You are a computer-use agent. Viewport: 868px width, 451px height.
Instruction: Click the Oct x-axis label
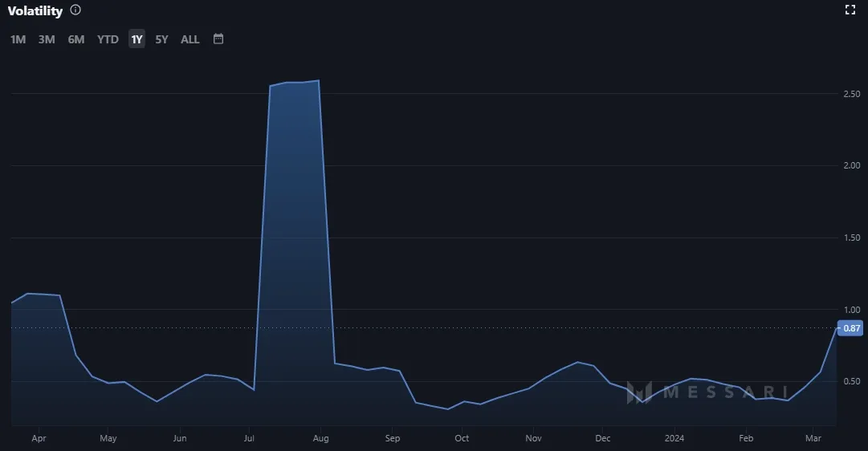(462, 438)
